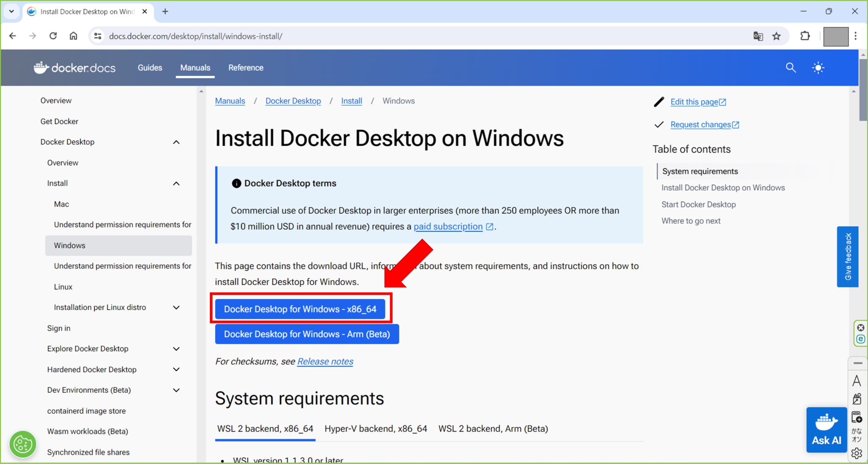Viewport: 868px width, 464px height.
Task: Open the Release notes link
Action: [x=325, y=361]
